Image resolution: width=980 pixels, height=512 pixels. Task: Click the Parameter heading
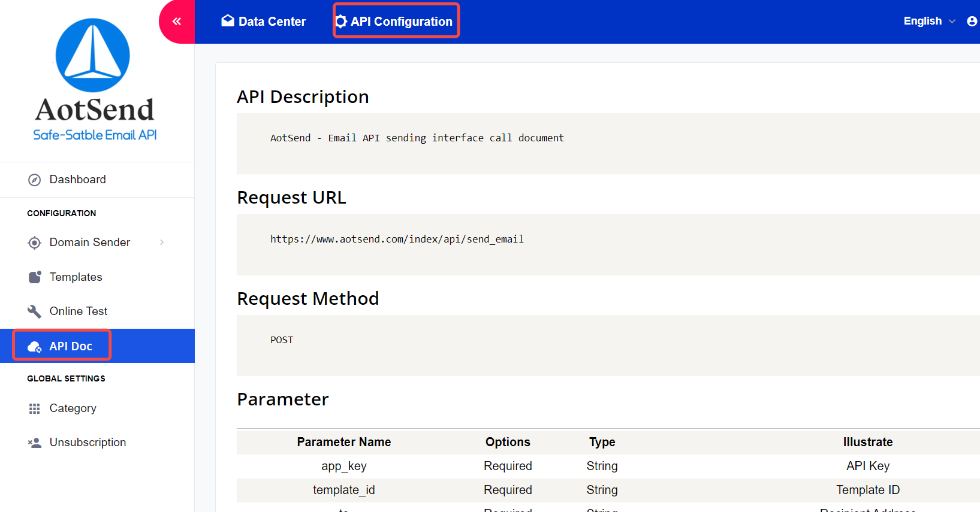point(282,399)
